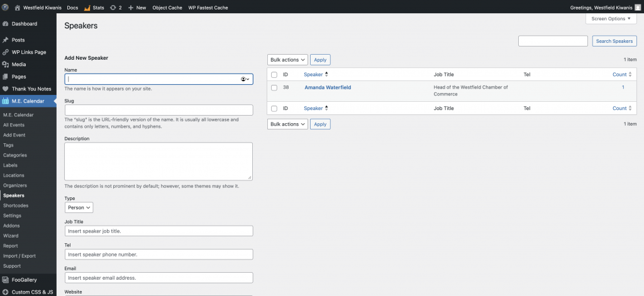Check the select-all checkbox in table footer

(x=274, y=109)
